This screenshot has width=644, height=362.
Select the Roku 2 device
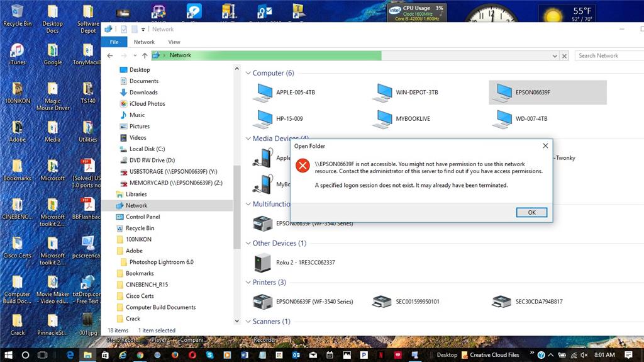(294, 263)
